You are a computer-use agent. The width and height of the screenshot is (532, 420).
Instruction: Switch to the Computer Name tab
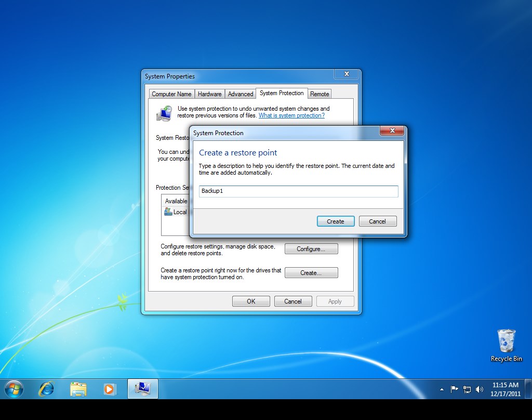click(x=171, y=94)
